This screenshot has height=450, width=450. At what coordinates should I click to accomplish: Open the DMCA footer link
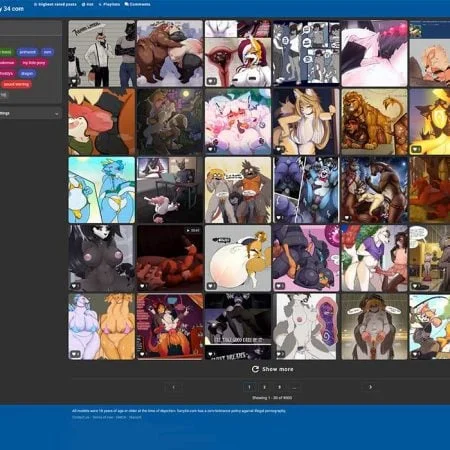(121, 417)
